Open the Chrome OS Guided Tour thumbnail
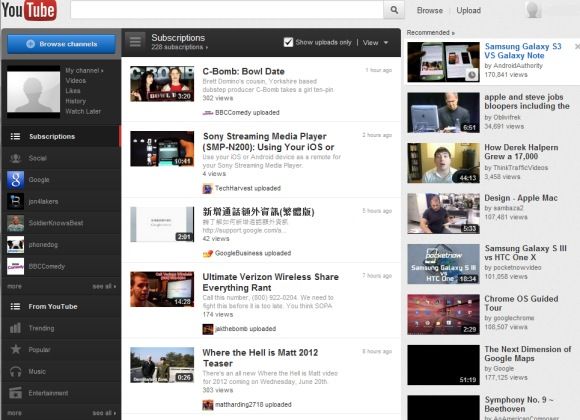This screenshot has width=580, height=420. pyautogui.click(x=444, y=315)
